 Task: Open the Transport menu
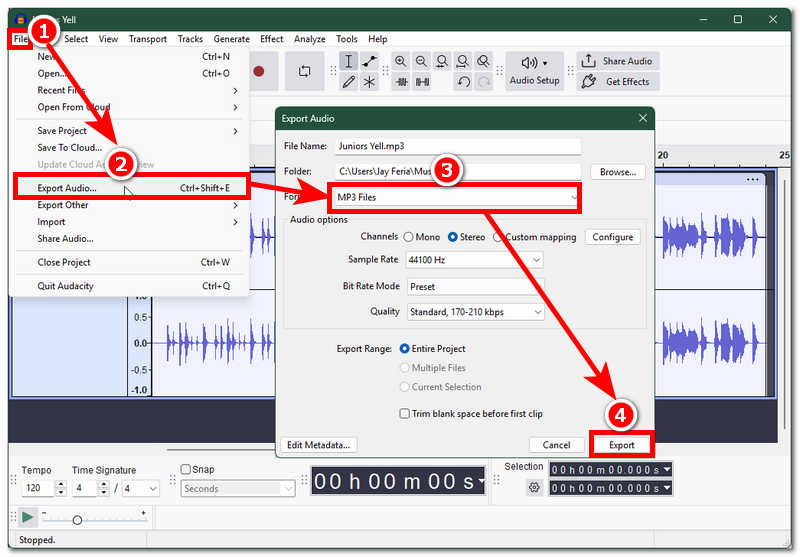point(147,39)
